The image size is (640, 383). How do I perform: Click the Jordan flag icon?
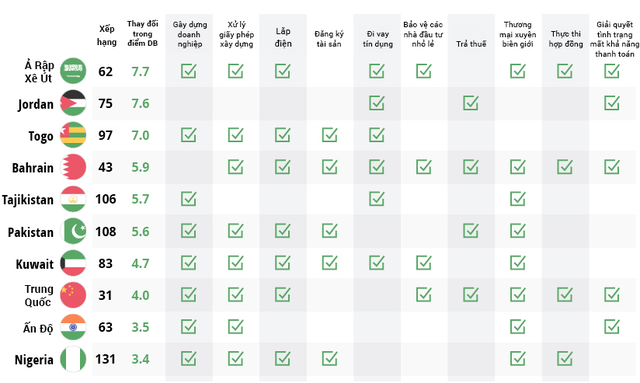point(73,103)
